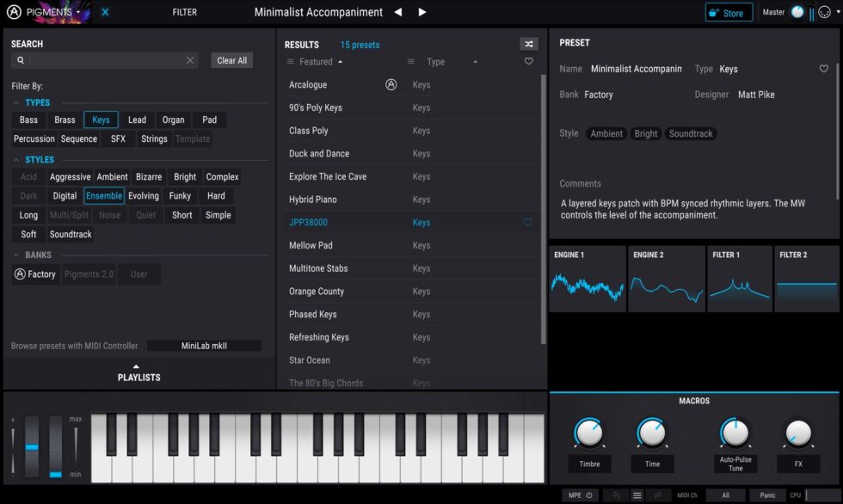Collapse the STYLES filter section

16,160
